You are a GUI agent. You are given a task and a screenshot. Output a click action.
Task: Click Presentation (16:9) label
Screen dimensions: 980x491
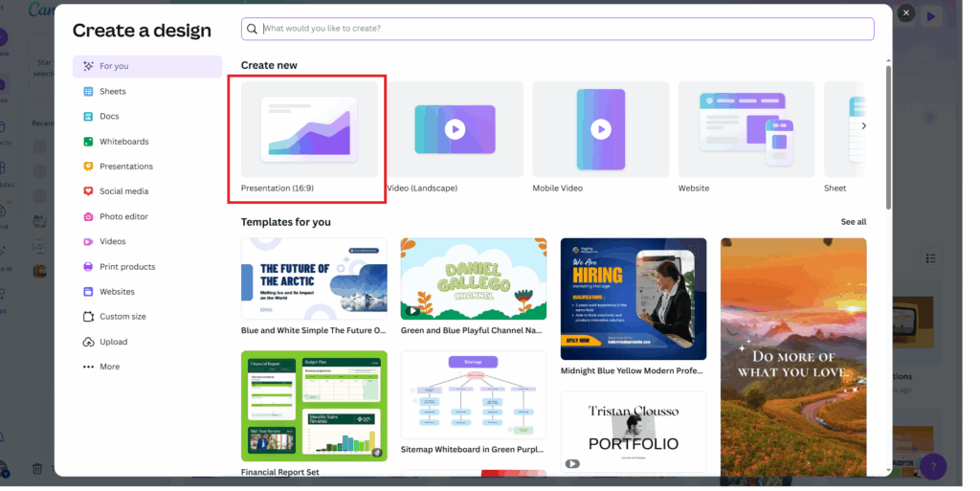click(278, 188)
